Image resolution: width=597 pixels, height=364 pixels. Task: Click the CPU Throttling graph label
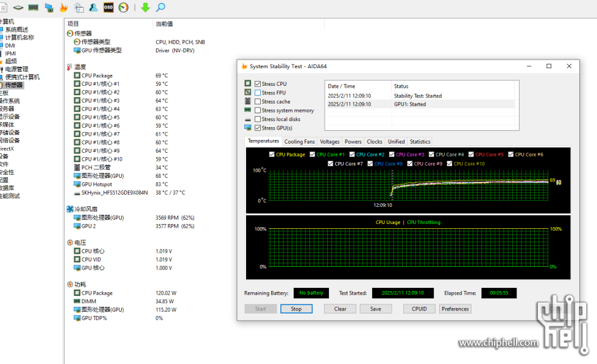point(423,222)
